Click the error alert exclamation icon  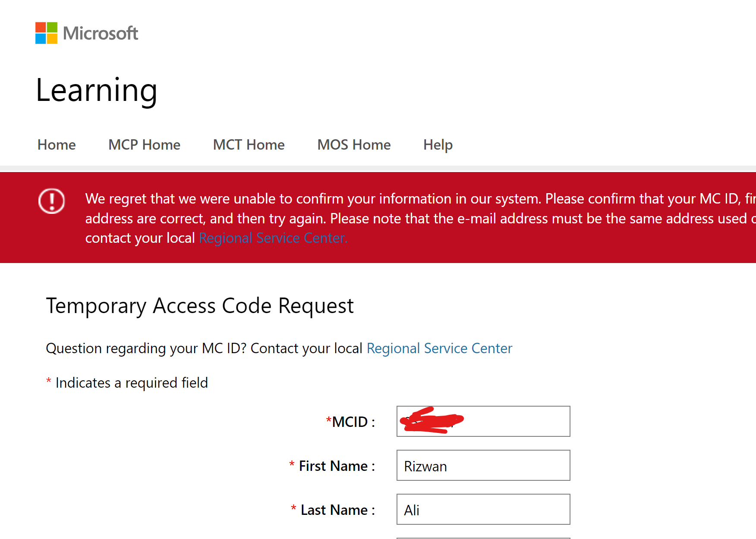pos(52,201)
